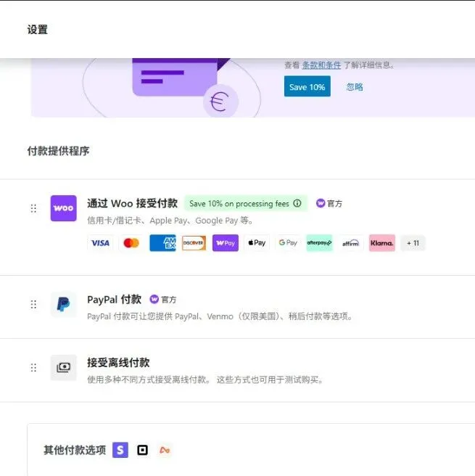
Task: Click the official badge icon next to PayPal 付款
Action: click(154, 300)
